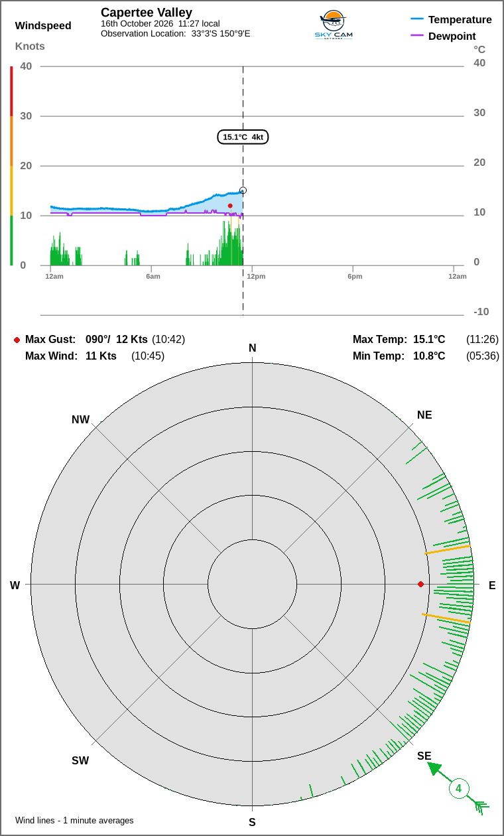Click the Max Gust time (10:42)
This screenshot has height=836, width=504.
coord(168,340)
